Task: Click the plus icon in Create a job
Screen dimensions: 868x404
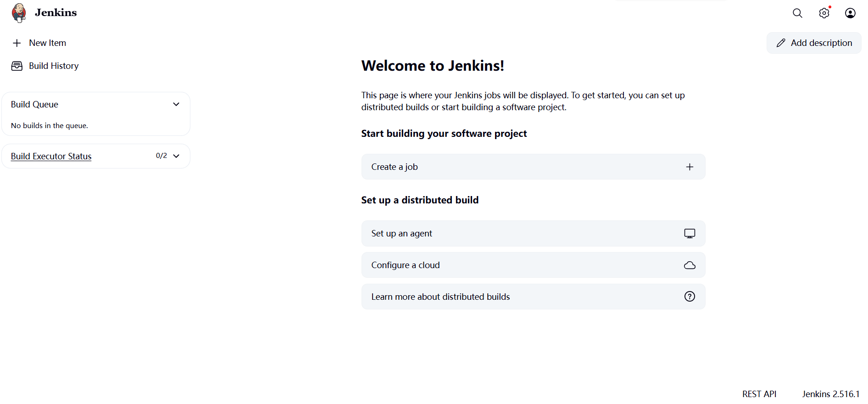Action: pos(690,167)
